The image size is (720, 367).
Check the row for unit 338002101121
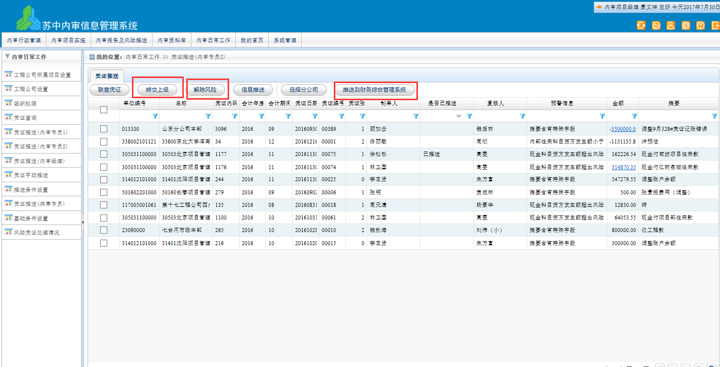point(104,141)
